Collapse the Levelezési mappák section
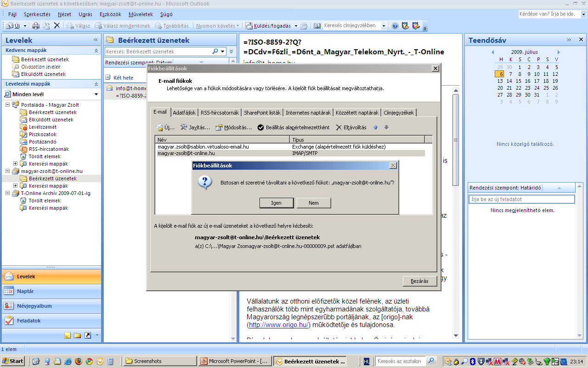 [96, 84]
